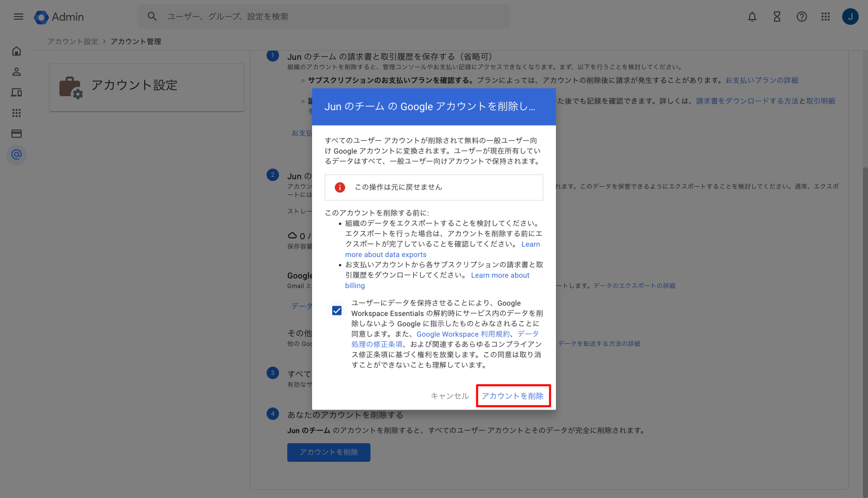Viewport: 868px width, 498px height.
Task: Open Billing card icon in sidebar
Action: tap(17, 134)
